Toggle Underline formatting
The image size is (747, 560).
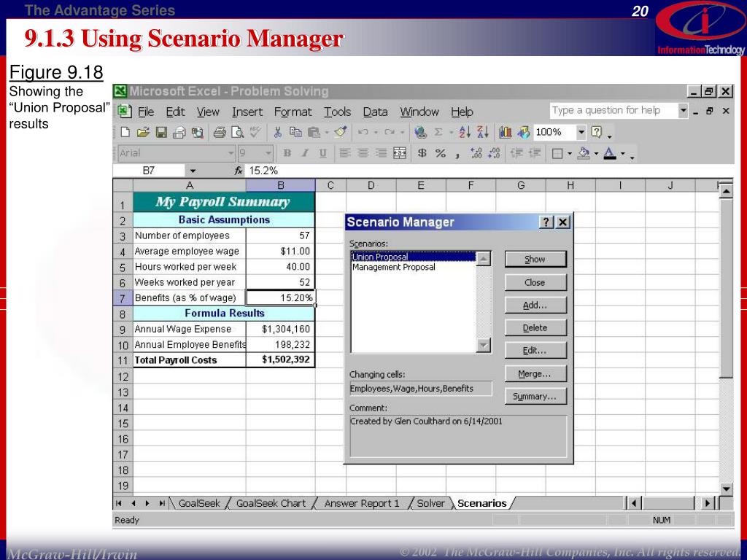click(322, 153)
